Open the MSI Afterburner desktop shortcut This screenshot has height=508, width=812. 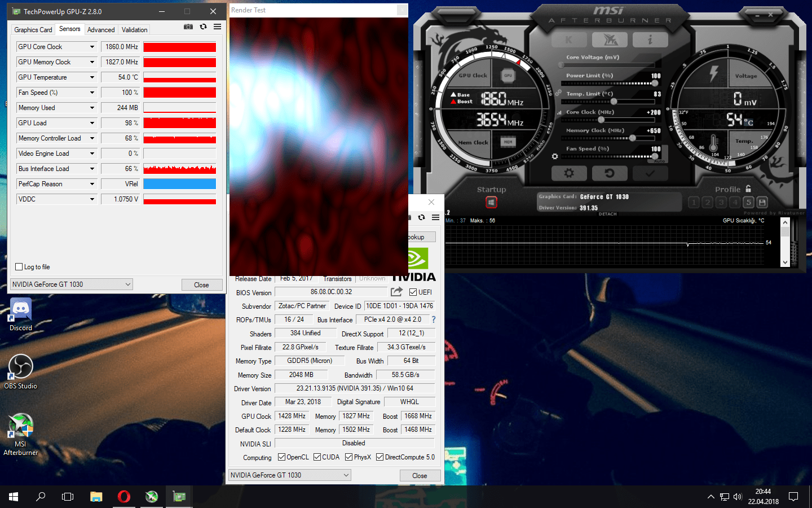point(21,434)
